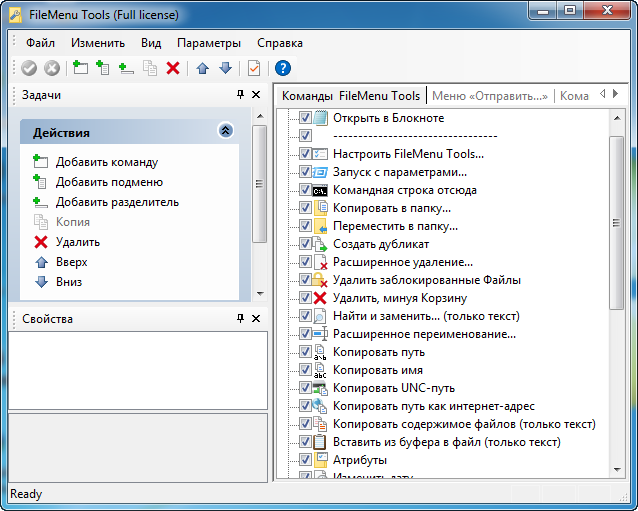Image resolution: width=638 pixels, height=511 pixels.
Task: Click the Расширенное переименование icon
Action: click(x=320, y=334)
